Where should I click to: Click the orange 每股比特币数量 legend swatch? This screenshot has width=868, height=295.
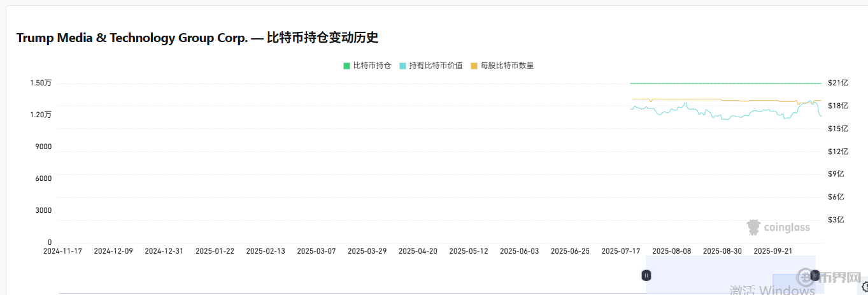point(474,66)
